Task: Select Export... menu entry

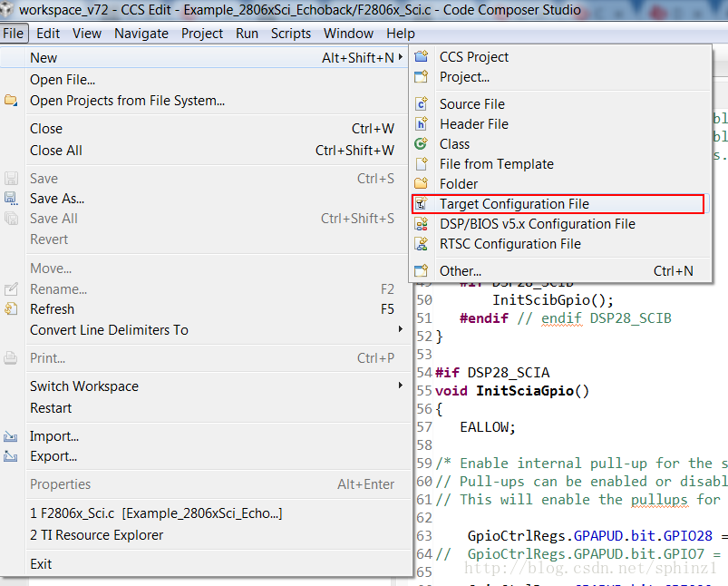Action: click(206, 456)
